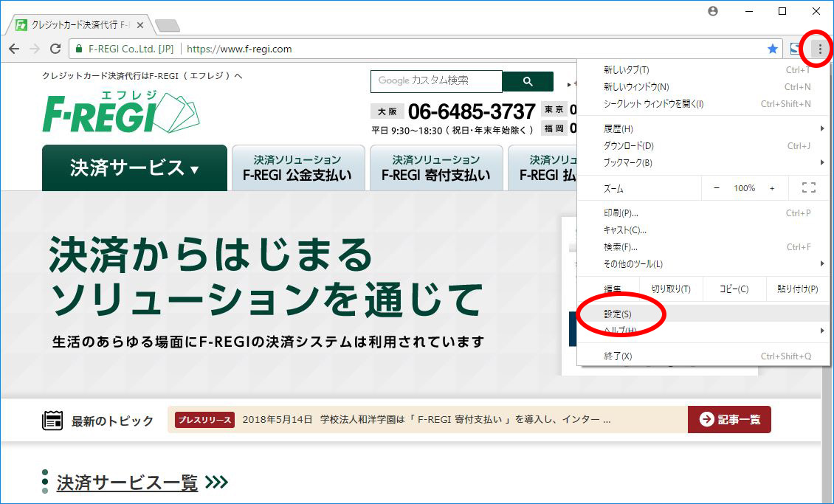Select 新しいウィンドウ(N) menu item
Image resolution: width=834 pixels, height=504 pixels.
[703, 86]
